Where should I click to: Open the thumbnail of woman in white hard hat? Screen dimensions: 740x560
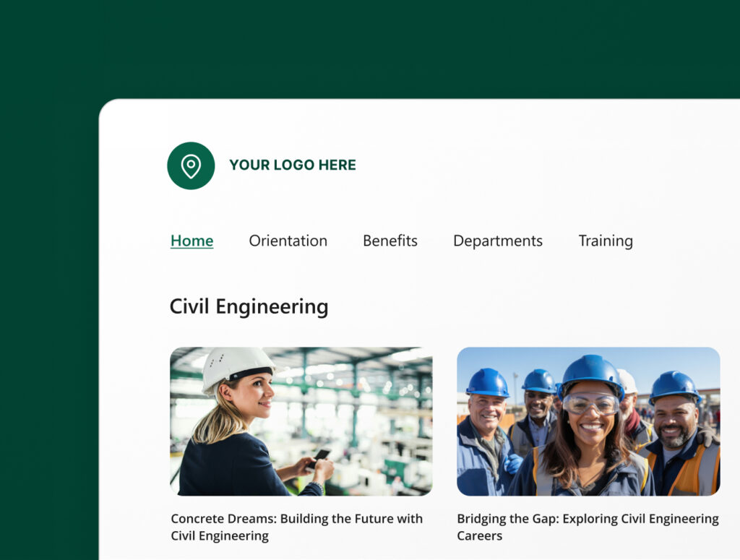(301, 421)
